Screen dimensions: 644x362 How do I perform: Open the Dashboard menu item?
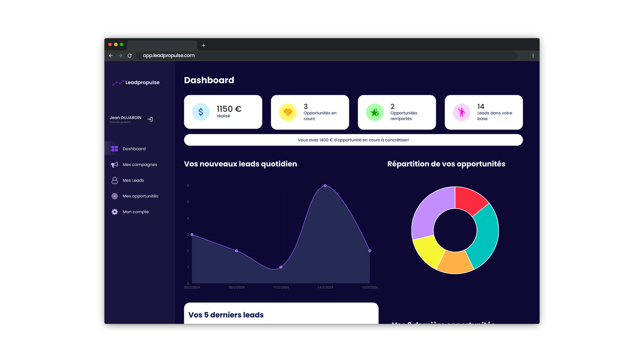coord(134,149)
